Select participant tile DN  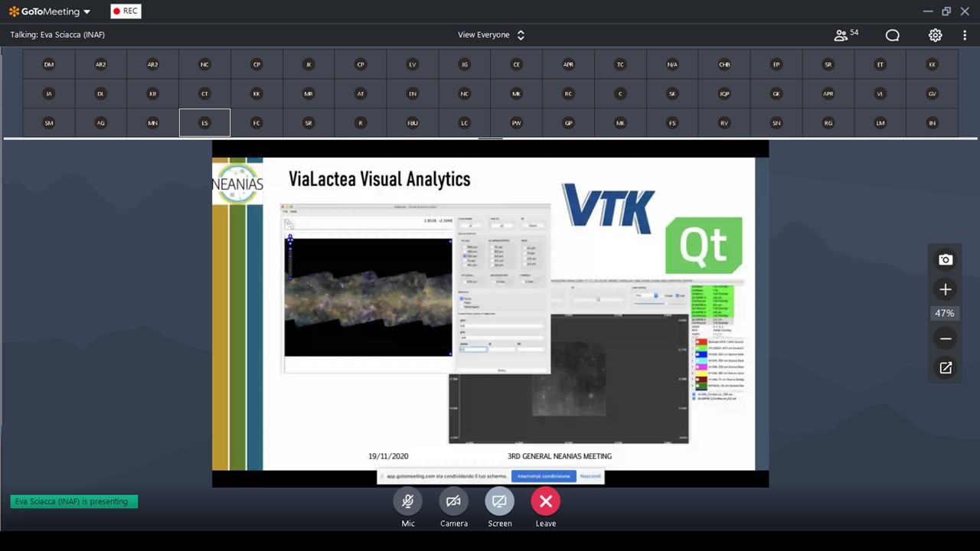pos(413,94)
